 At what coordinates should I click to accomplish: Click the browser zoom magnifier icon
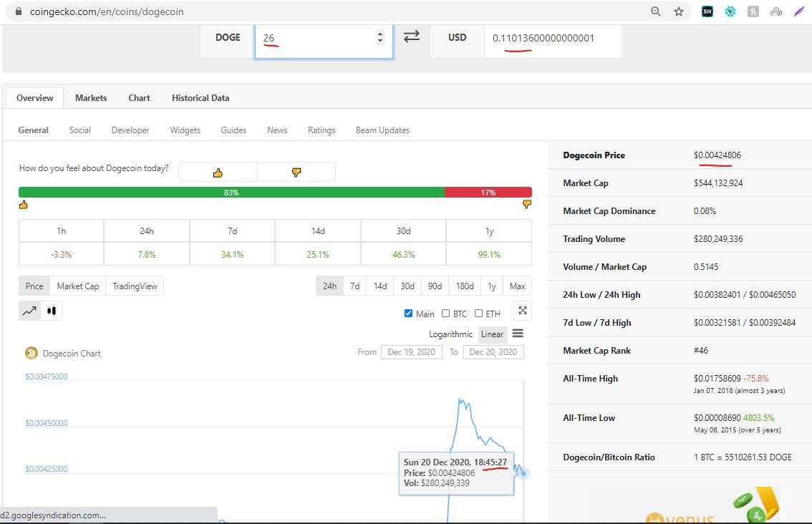pos(656,11)
